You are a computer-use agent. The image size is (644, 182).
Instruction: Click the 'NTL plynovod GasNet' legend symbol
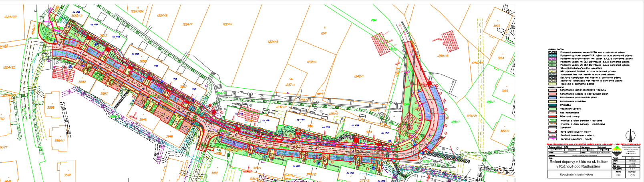[552, 71]
